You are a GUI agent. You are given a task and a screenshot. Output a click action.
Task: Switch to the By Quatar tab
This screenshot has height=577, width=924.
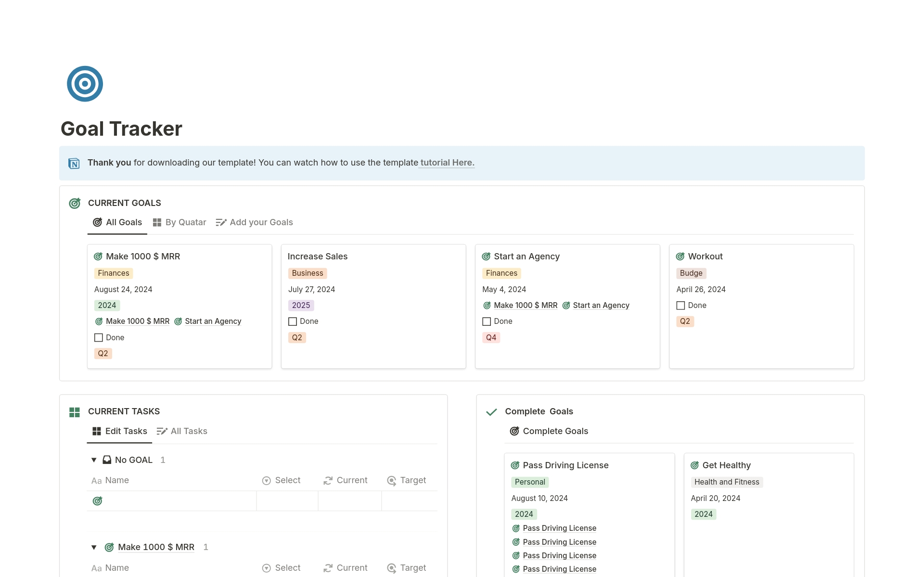click(x=180, y=222)
